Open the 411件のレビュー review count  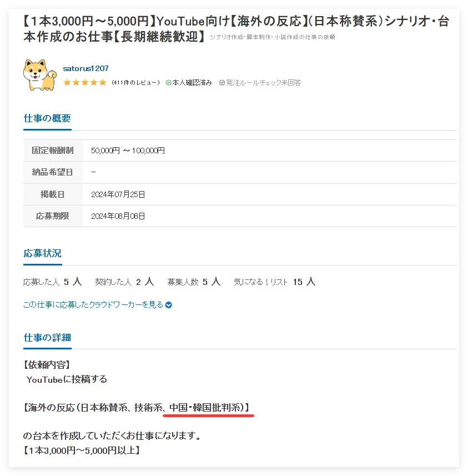coord(135,83)
